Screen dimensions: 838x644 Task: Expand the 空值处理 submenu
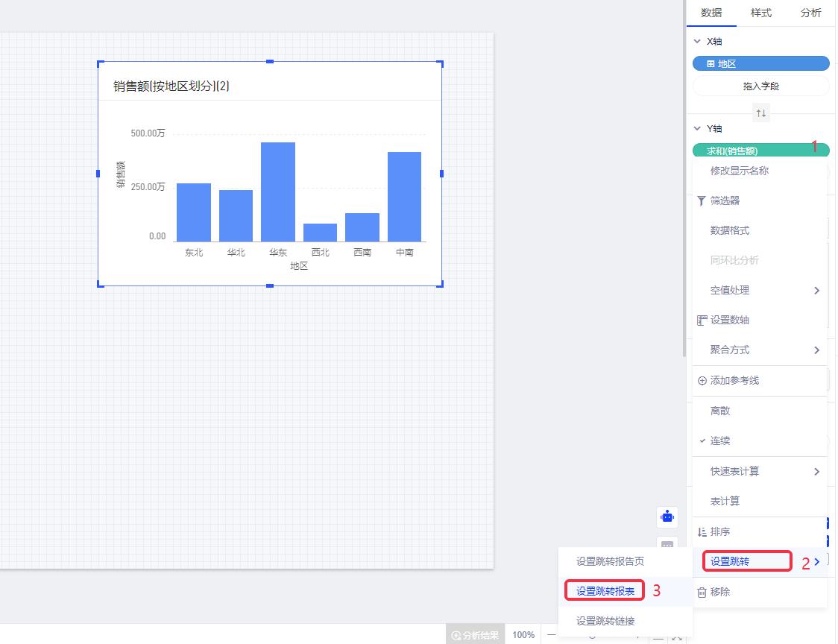pos(760,291)
